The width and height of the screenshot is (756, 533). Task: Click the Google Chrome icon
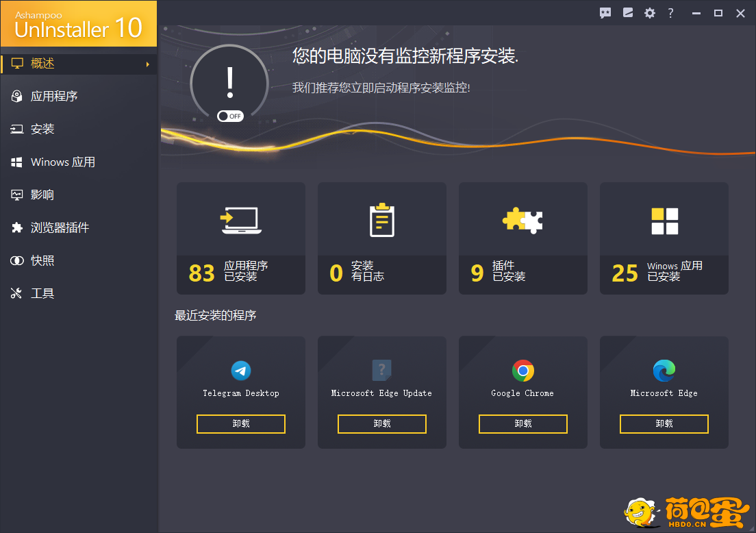tap(523, 371)
